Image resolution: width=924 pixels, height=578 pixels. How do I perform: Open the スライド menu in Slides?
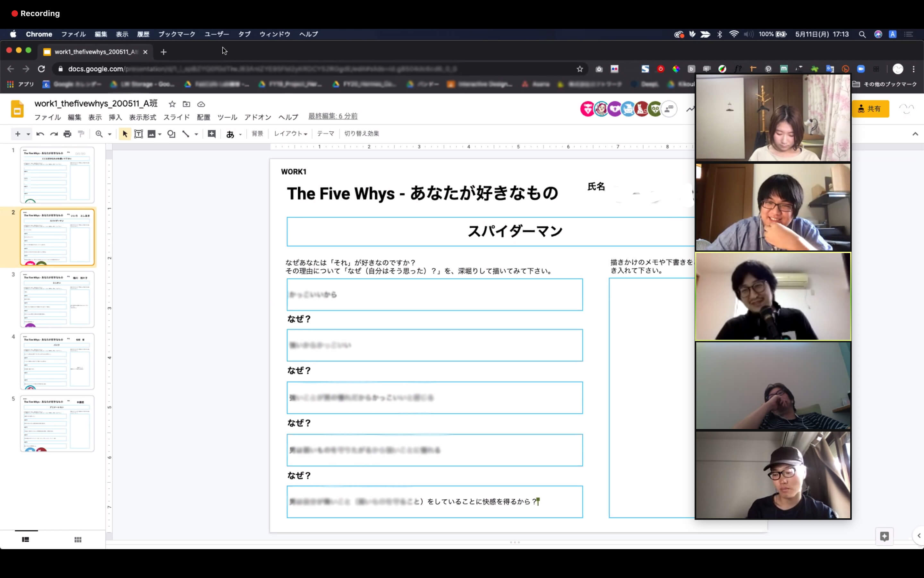click(x=176, y=117)
